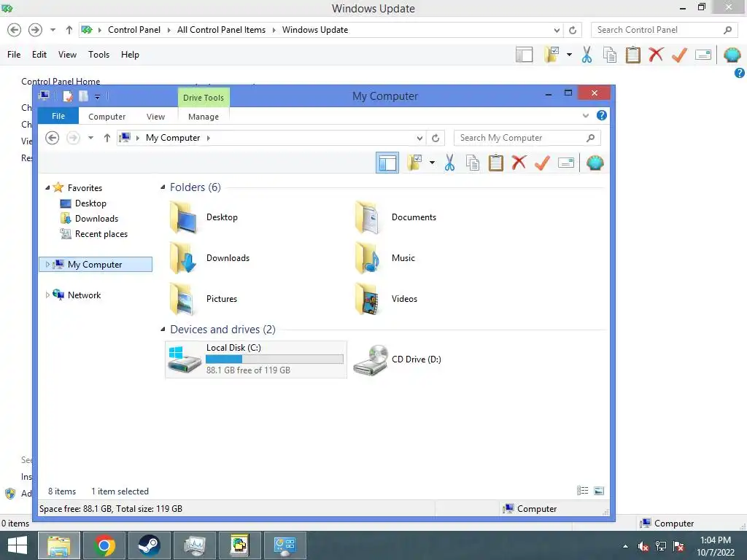
Task: Go back using My Computer back arrow
Action: (x=52, y=138)
